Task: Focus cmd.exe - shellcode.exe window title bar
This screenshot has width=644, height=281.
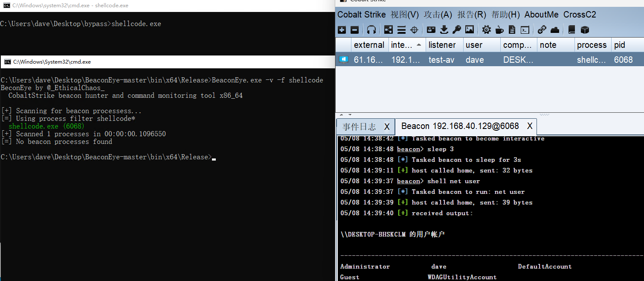Action: click(x=167, y=6)
